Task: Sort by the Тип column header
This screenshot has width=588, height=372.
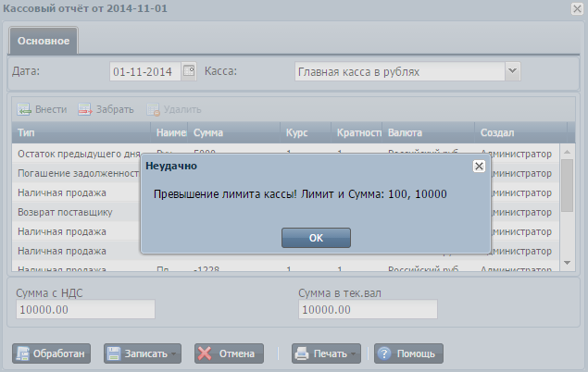Action: 81,132
